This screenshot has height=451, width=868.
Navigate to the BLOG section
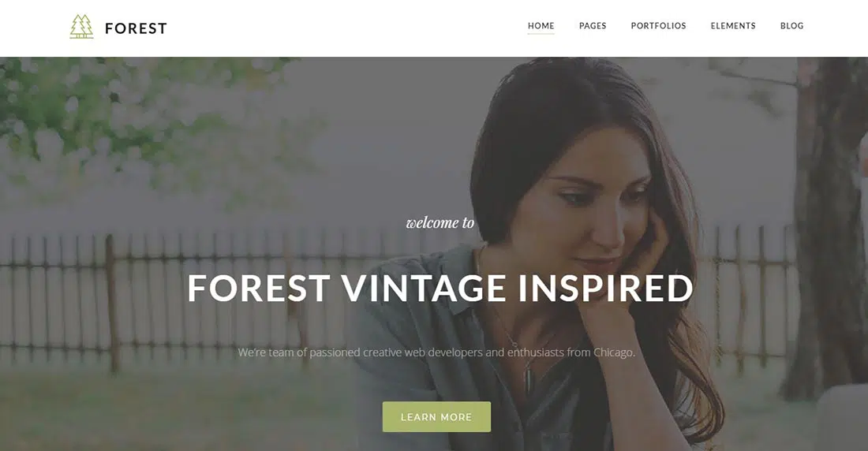tap(791, 25)
